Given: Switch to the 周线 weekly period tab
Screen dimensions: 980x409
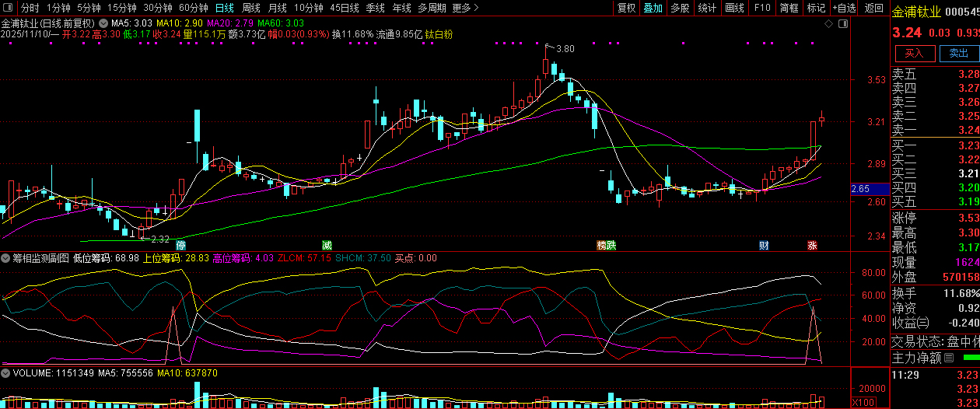Looking at the screenshot, I should point(251,8).
